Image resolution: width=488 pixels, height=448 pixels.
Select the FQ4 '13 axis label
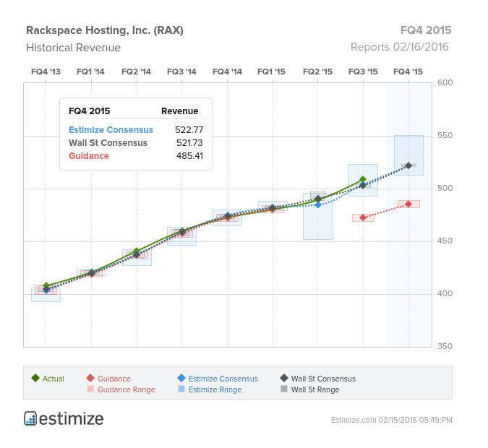coord(46,72)
